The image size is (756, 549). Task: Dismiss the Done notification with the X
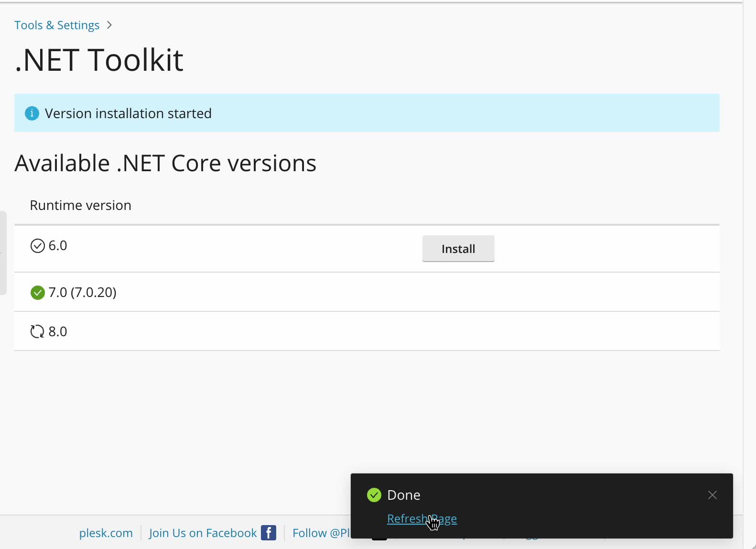pos(713,495)
